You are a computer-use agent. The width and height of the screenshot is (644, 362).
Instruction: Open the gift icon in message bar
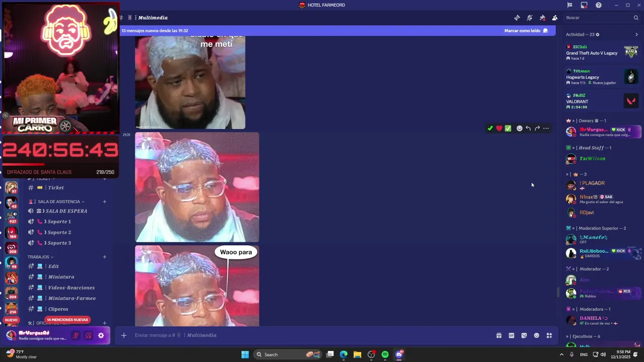click(499, 335)
